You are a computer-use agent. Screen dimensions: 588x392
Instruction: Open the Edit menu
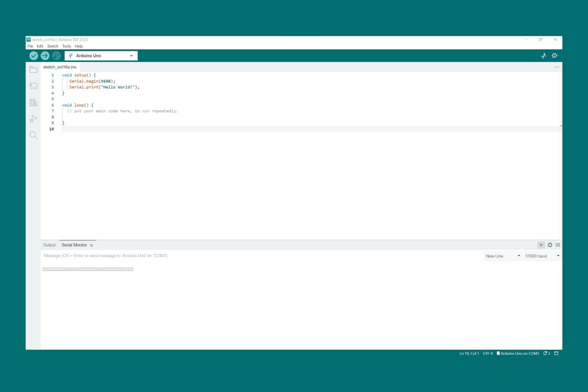pos(40,46)
